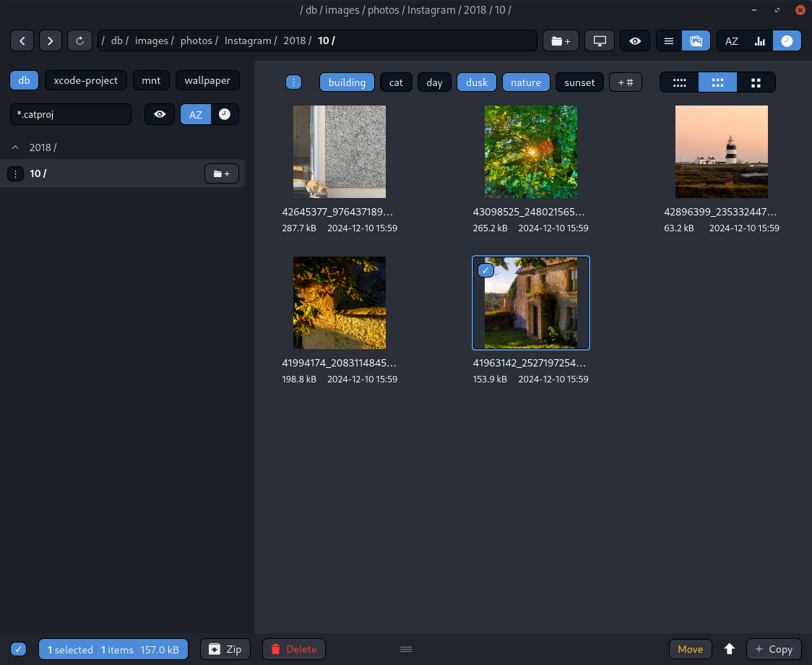Screen dimensions: 812x665
Task: Copy the selected file
Action: [774, 649]
